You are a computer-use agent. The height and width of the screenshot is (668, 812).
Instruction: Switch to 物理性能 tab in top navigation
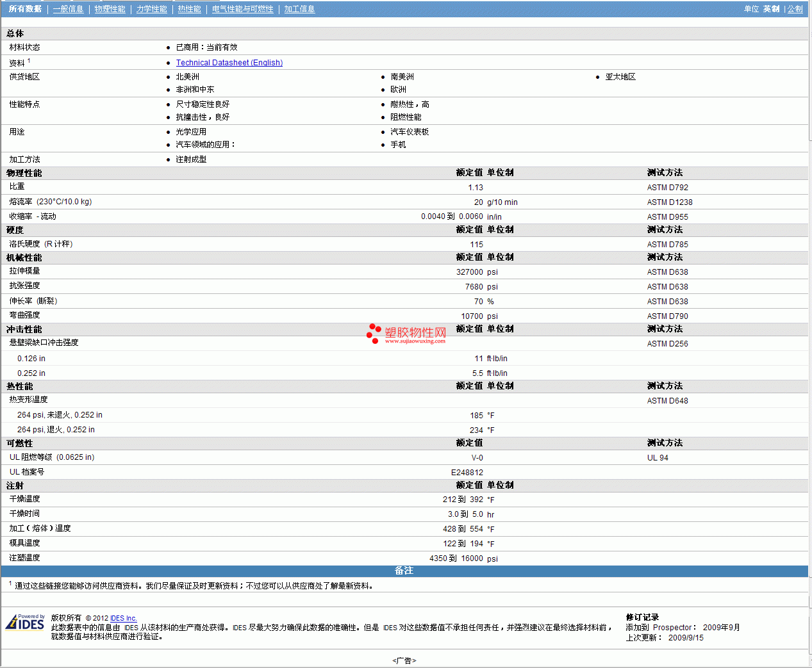[110, 9]
